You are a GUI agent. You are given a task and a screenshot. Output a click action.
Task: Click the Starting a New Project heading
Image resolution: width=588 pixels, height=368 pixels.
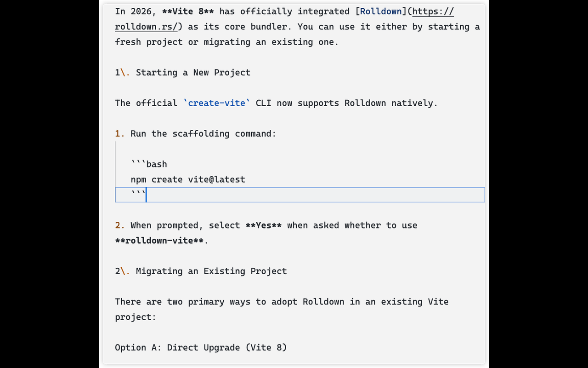(193, 73)
